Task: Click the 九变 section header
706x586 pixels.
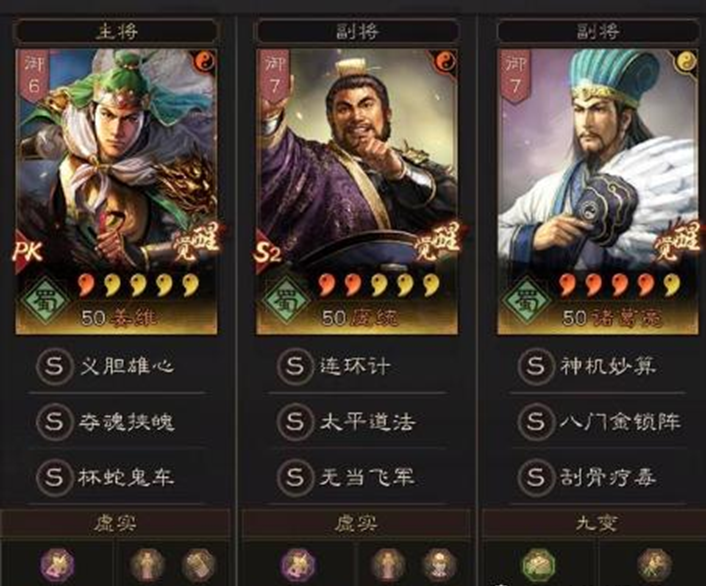Action: 595,523
